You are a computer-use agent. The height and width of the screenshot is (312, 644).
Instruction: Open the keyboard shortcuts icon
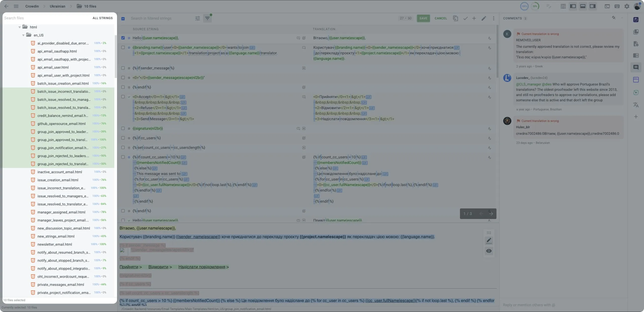coord(617,6)
